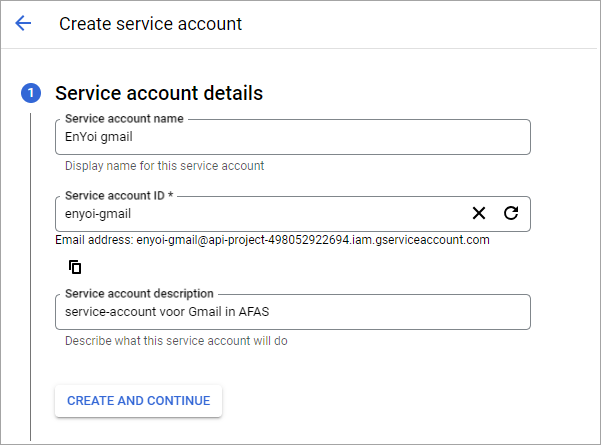Focus the Service account ID field
Image resolution: width=601 pixels, height=445 pixels.
click(x=293, y=214)
